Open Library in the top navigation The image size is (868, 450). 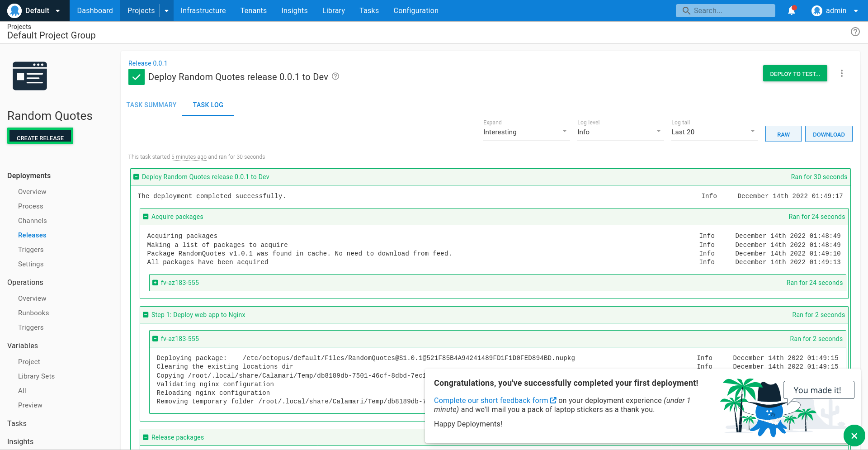(x=334, y=10)
